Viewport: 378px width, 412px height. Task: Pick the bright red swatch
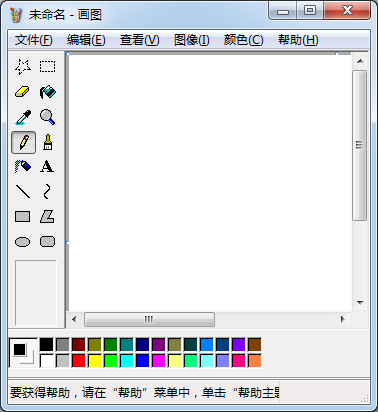(79, 361)
